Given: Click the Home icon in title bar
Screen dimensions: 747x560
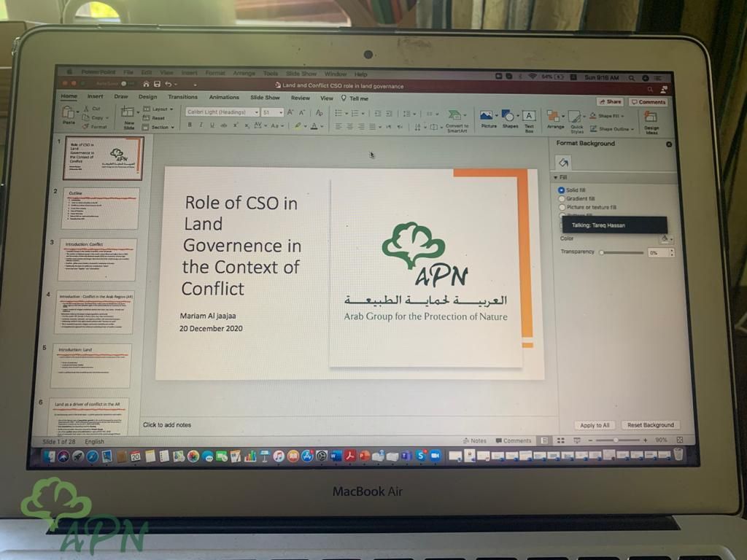Looking at the screenshot, I should point(146,85).
